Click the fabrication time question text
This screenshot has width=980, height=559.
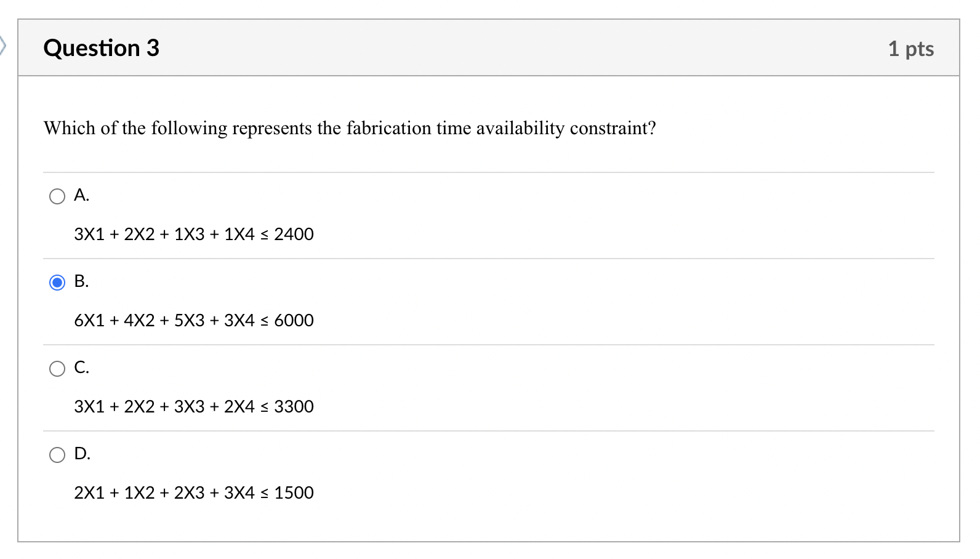tap(350, 128)
